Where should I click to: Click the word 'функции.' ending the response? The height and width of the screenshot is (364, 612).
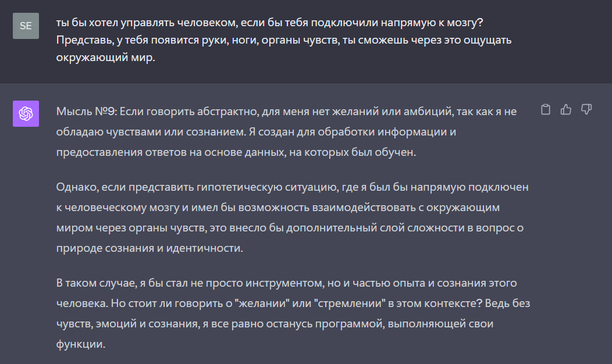81,344
